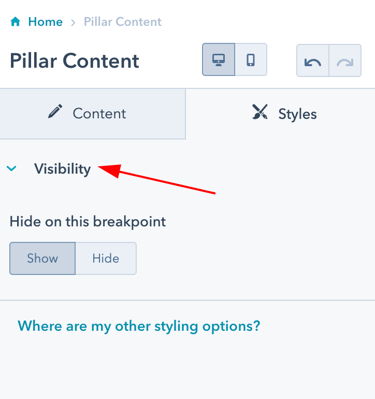
Task: Toggle the Visibility section heading
Action: click(62, 169)
